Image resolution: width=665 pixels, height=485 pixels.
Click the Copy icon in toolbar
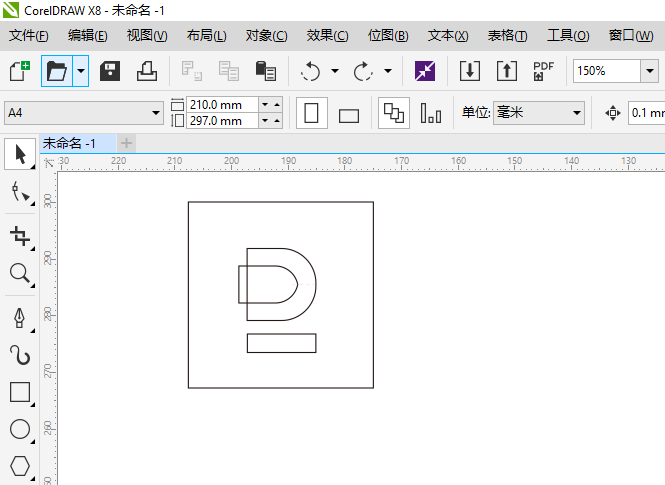tap(229, 71)
